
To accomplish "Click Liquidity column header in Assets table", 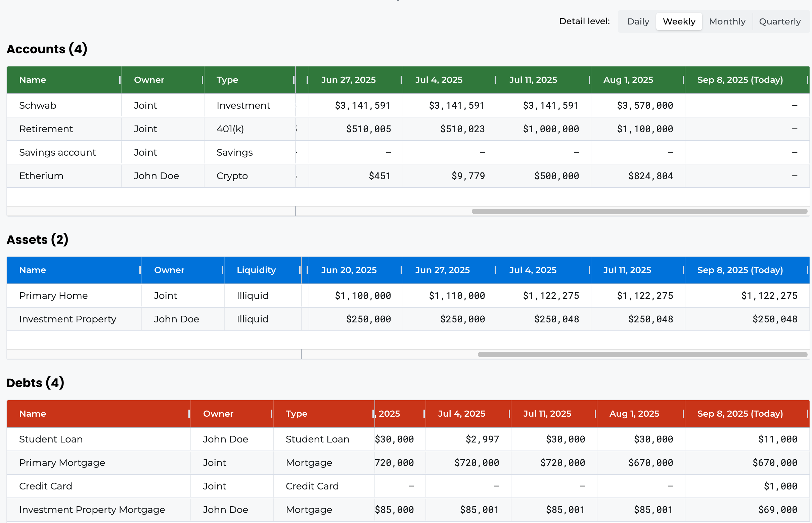I will pyautogui.click(x=256, y=270).
